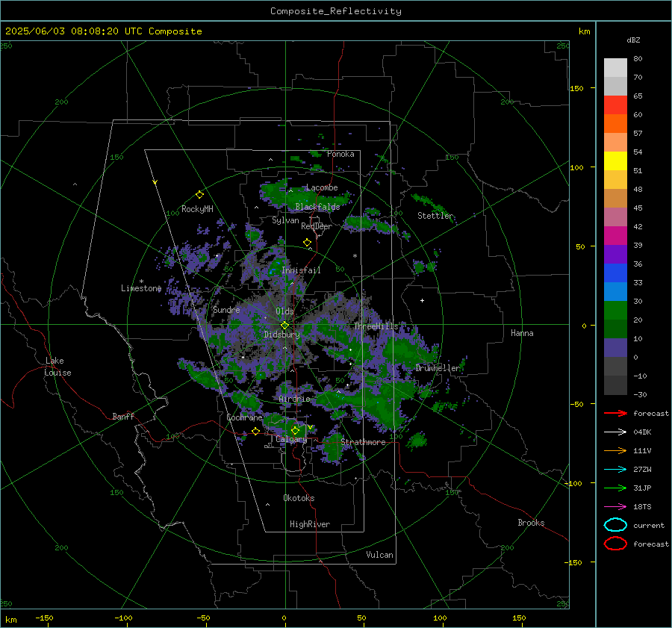Click the Hanna town label
Image resolution: width=672 pixels, height=628 pixels.
(522, 333)
